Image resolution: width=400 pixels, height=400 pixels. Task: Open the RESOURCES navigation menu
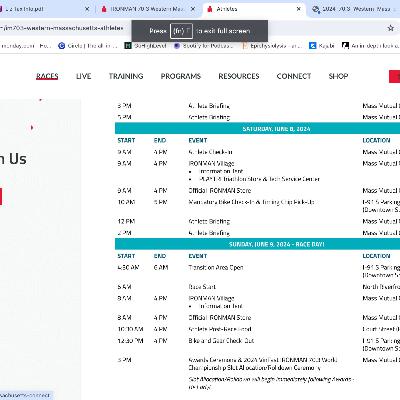point(239,76)
